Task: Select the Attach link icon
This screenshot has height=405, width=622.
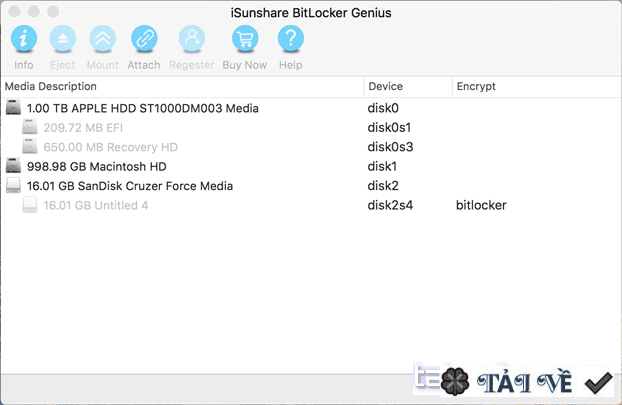Action: (x=144, y=38)
